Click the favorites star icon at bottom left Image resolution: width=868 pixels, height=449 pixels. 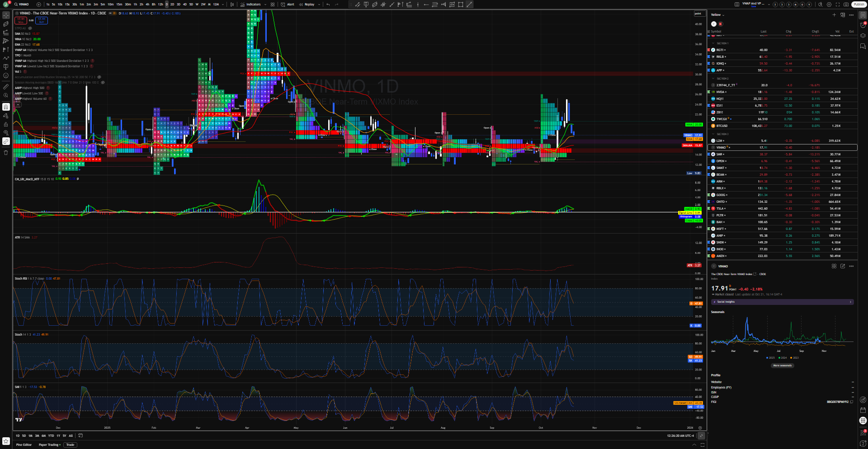[x=6, y=441]
